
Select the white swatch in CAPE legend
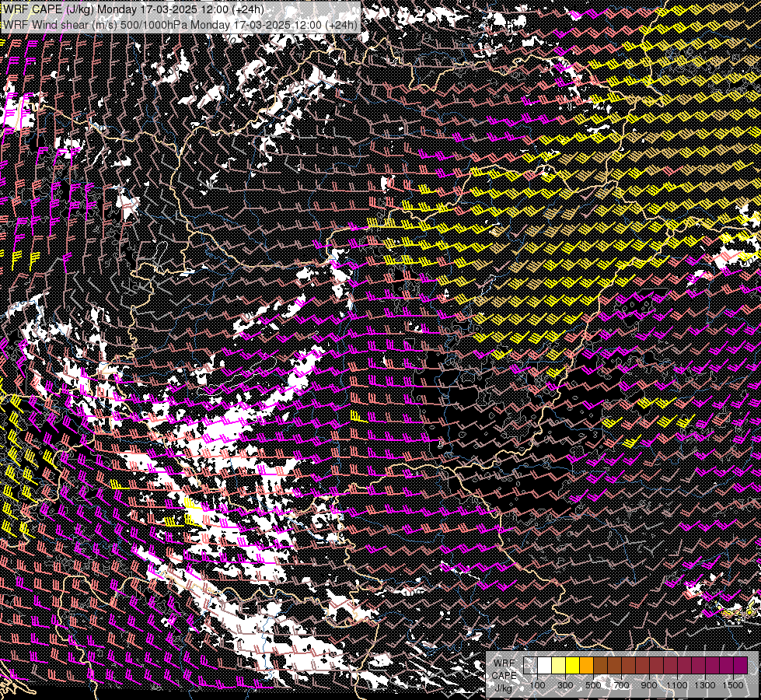(x=545, y=666)
